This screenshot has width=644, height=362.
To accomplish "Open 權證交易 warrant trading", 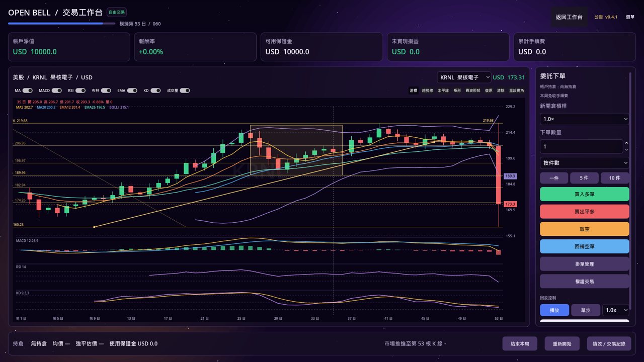I will 585,281.
